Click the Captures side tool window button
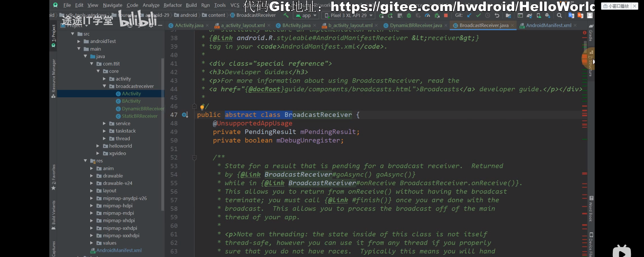 (x=53, y=248)
